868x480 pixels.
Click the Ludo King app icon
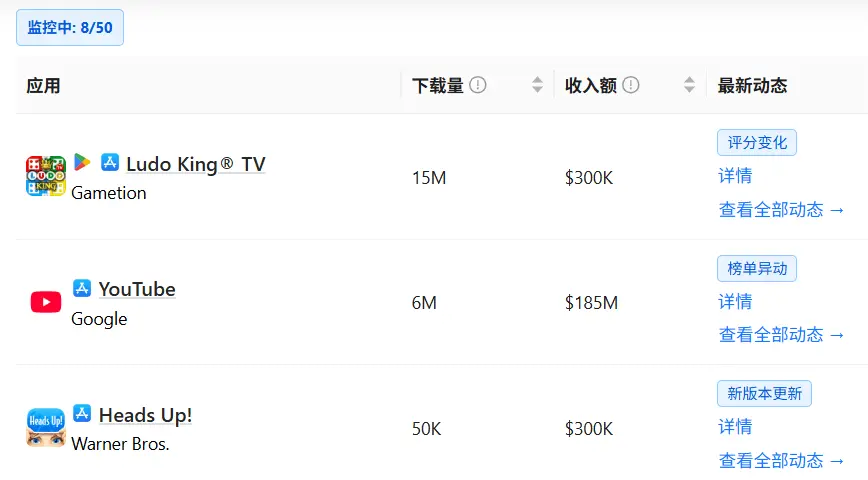[x=46, y=176]
